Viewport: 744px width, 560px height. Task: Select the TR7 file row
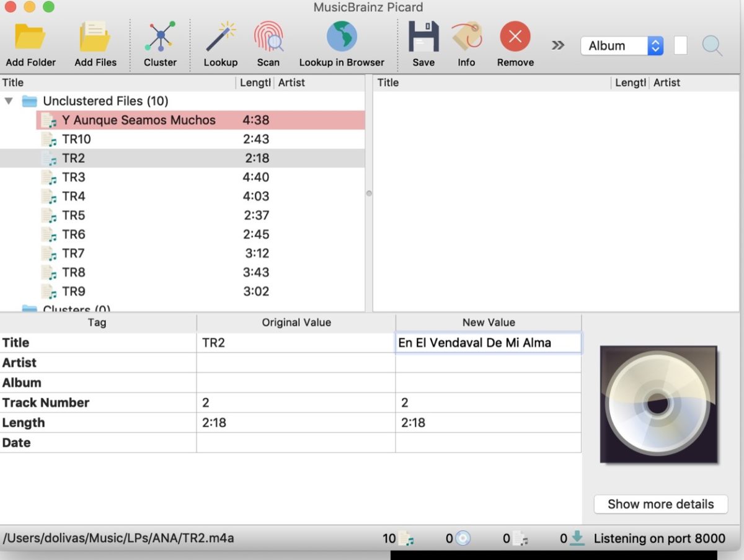(182, 253)
